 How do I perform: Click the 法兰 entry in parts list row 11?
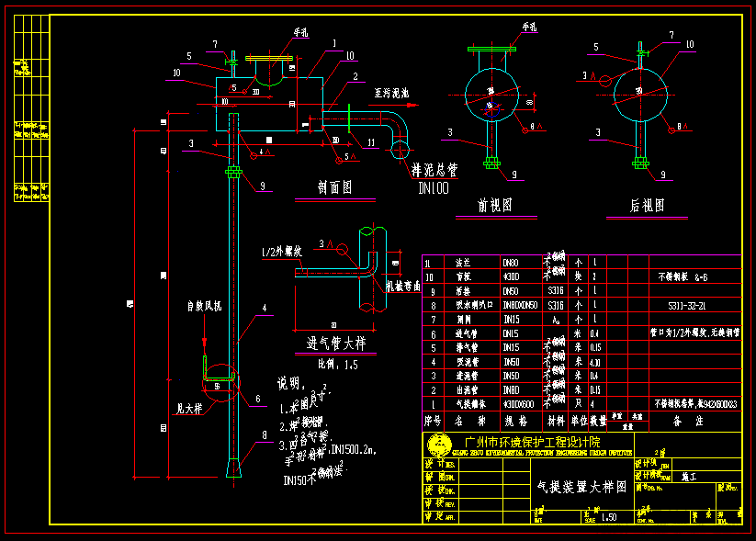click(463, 263)
